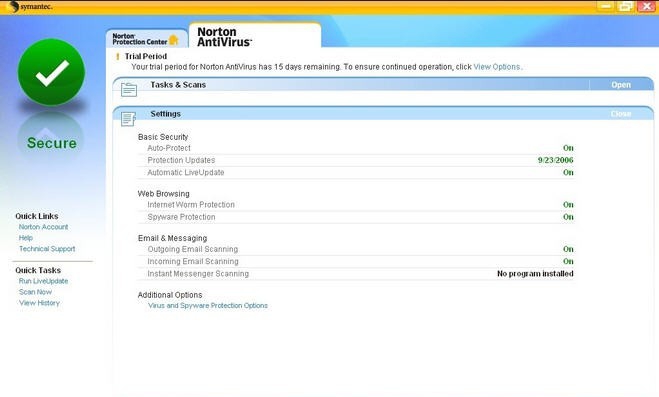Select the Auto-Protect setting row
This screenshot has width=659, height=397.
click(x=356, y=148)
